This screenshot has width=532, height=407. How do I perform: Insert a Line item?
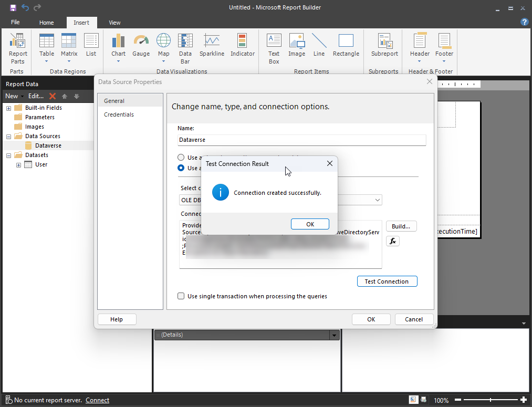pos(319,45)
